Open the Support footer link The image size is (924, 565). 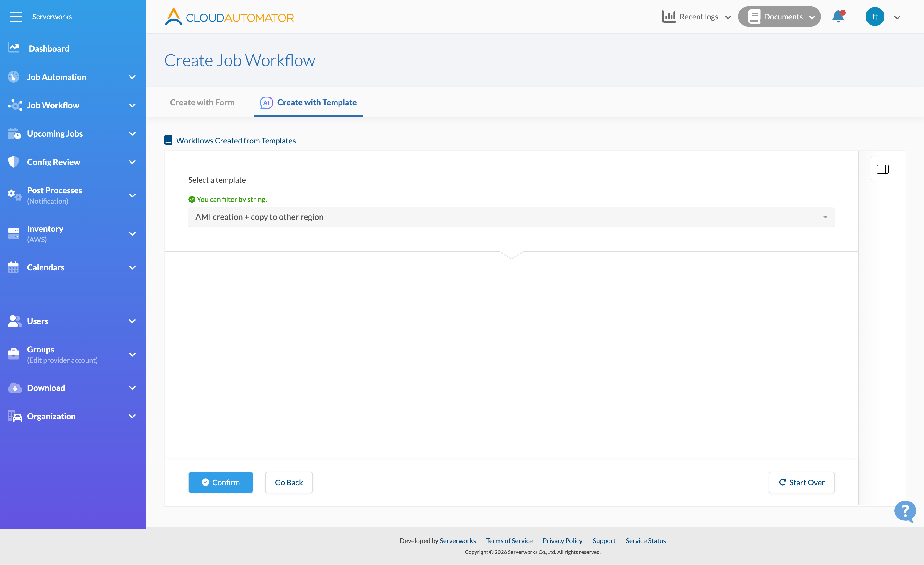tap(604, 540)
